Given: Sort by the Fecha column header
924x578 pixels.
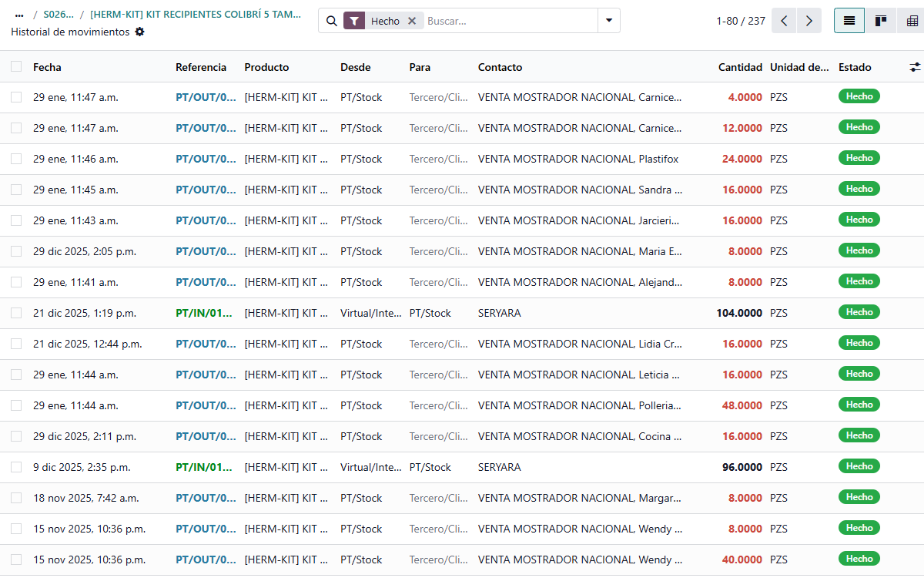Looking at the screenshot, I should click(47, 67).
